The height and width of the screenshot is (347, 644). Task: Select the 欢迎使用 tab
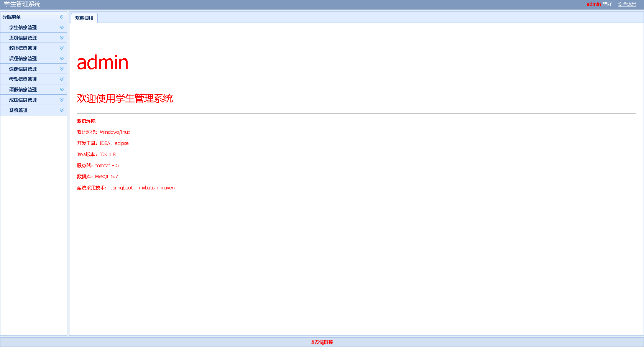click(84, 18)
